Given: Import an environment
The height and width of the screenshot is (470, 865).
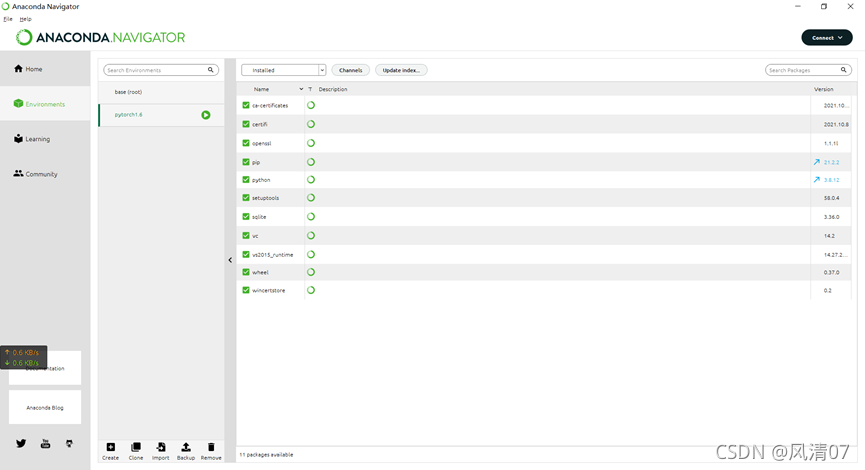Looking at the screenshot, I should tap(161, 451).
